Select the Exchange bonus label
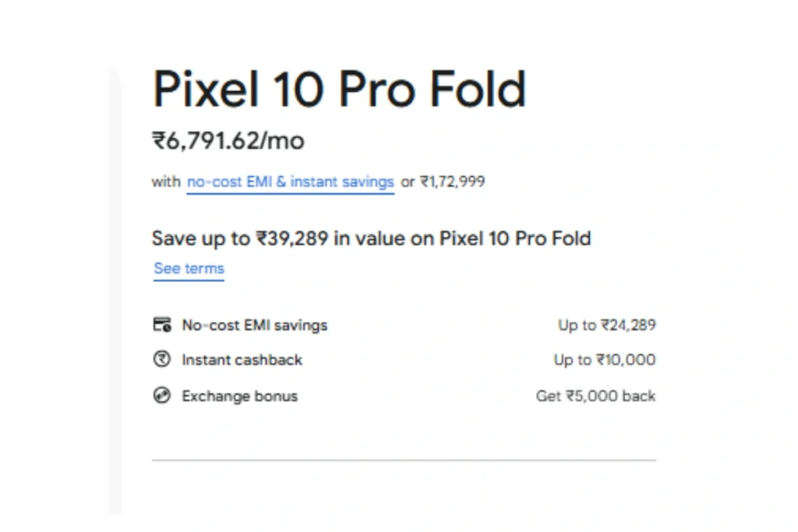 pos(239,396)
